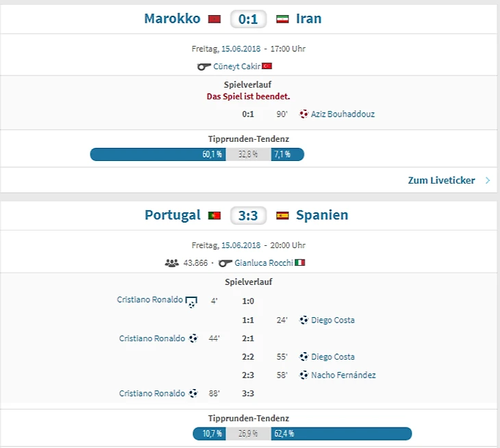This screenshot has width=500, height=448.
Task: Click the 62,4 % tendency bar segment
Action: [351, 434]
